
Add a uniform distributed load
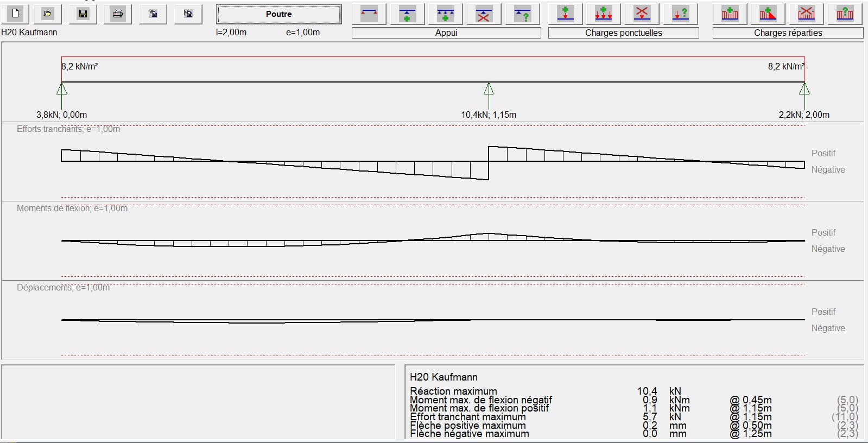pyautogui.click(x=730, y=14)
